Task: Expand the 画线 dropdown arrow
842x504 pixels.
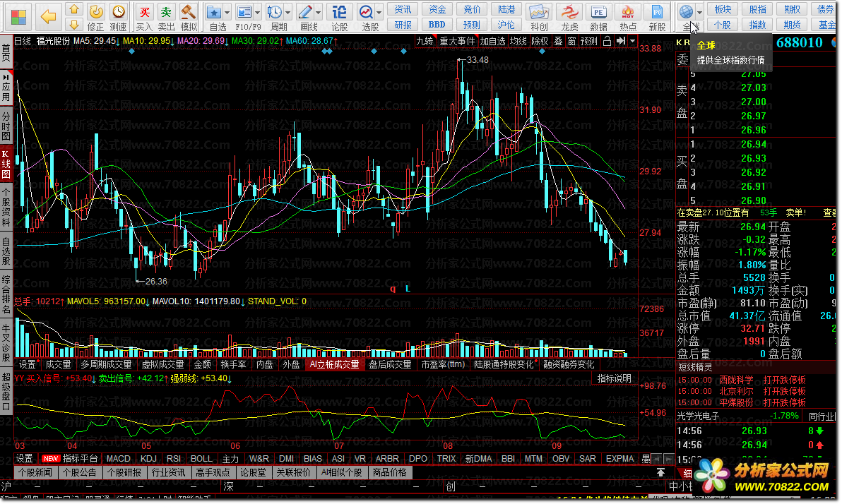Action: [x=318, y=12]
